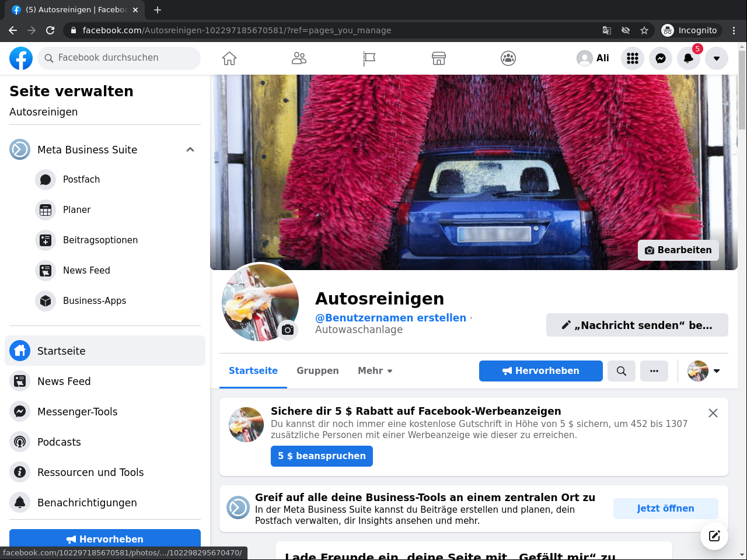Bookmark the page with the star icon
The image size is (747, 560).
644,30
